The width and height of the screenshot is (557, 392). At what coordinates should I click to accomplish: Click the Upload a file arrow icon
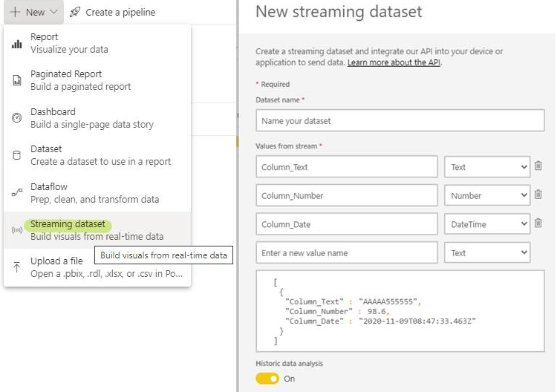(x=16, y=267)
